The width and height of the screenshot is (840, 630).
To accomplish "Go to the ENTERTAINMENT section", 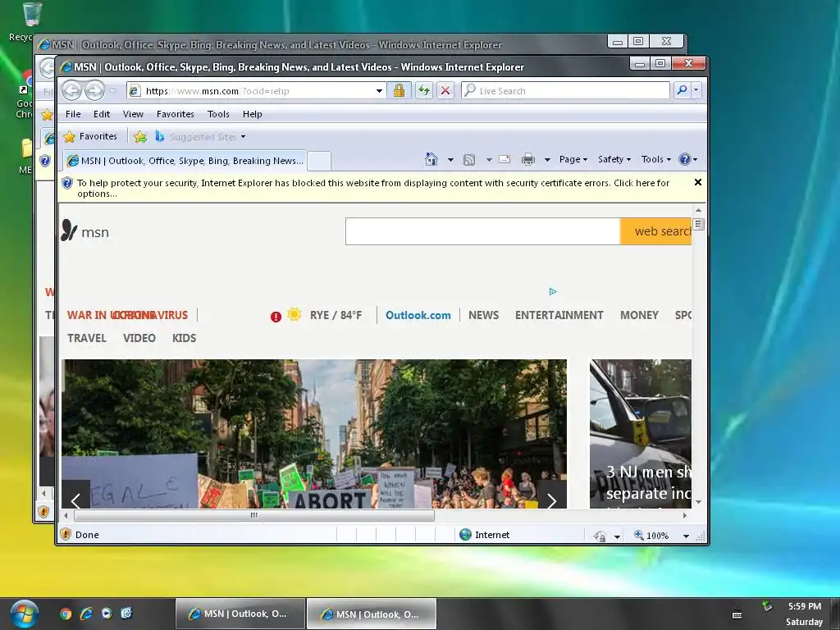I will point(559,315).
